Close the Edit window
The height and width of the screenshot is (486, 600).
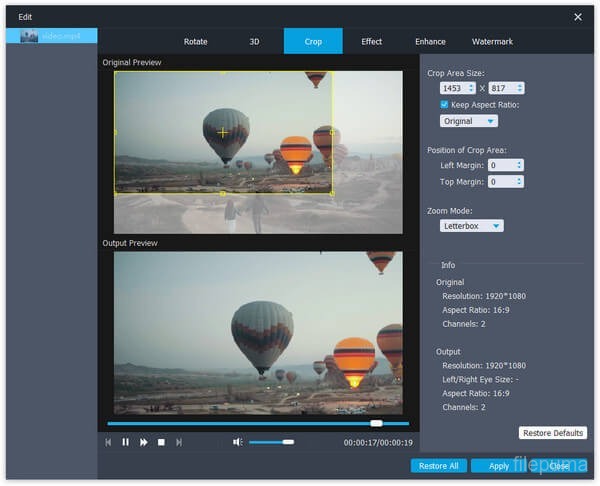click(578, 17)
